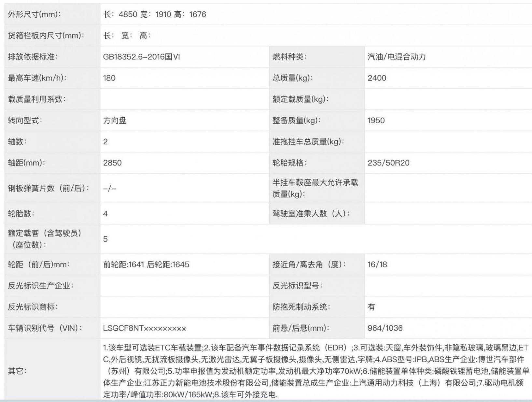Click the tire specification 235/50R20

pos(388,163)
